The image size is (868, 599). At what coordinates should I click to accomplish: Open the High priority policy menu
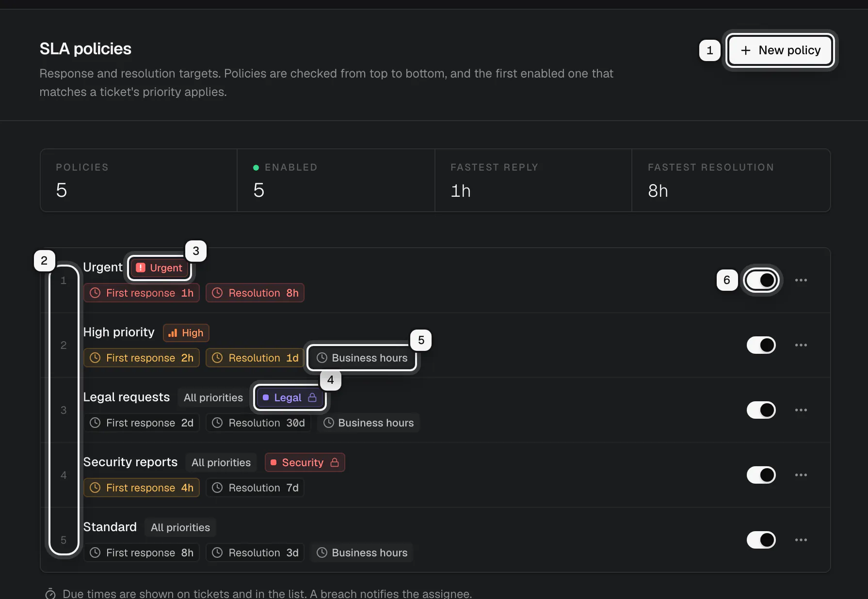(801, 345)
